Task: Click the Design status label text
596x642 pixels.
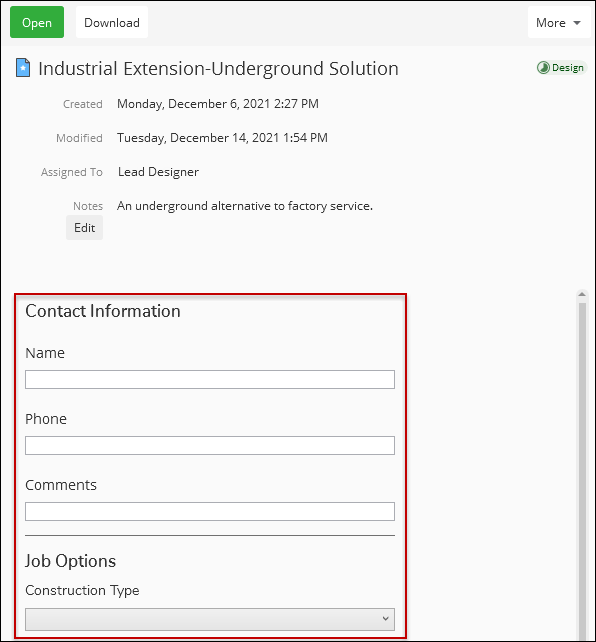Action: 568,68
